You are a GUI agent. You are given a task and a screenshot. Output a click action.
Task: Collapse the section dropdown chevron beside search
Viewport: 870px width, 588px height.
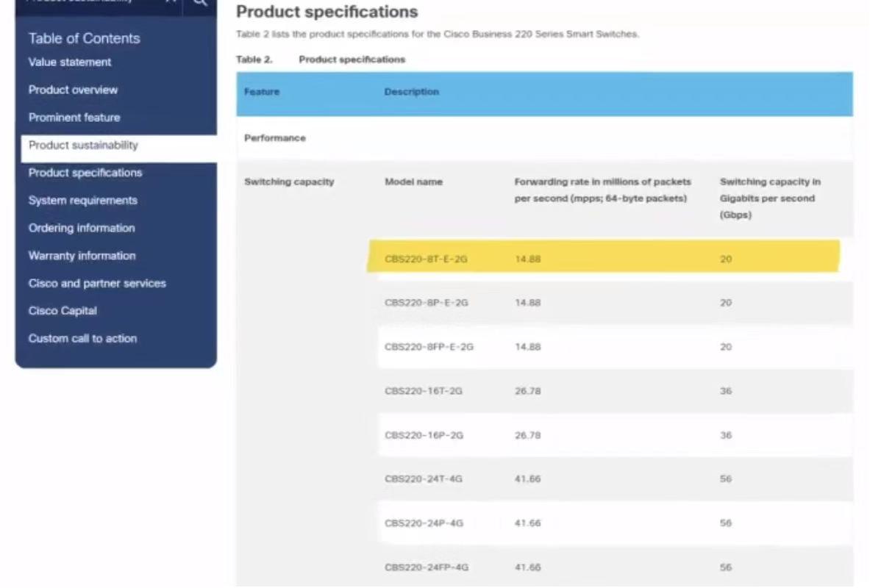(170, 2)
